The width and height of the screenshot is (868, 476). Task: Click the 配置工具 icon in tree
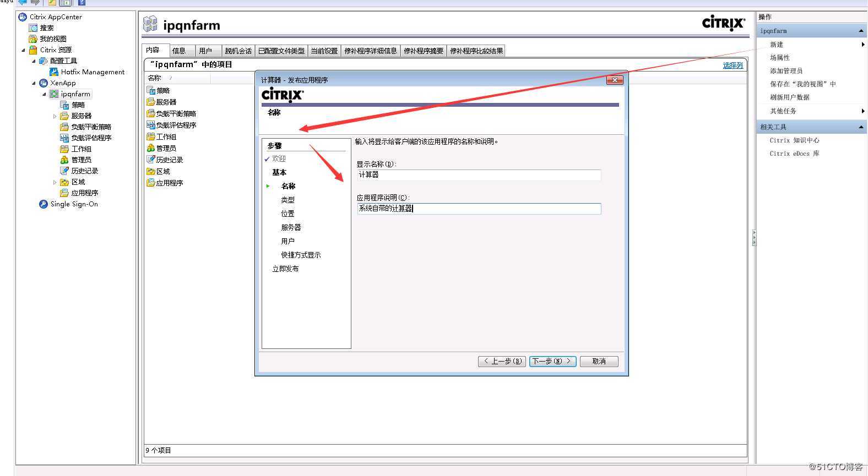[43, 61]
